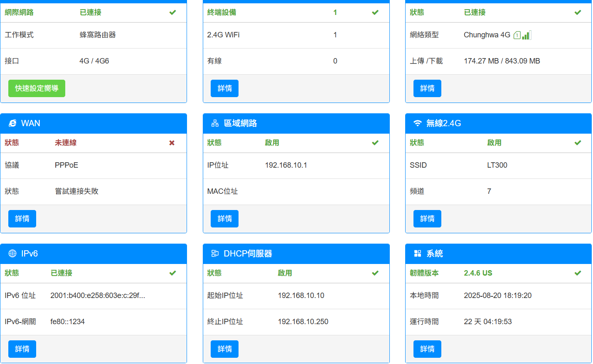Show 詳情 in the IPv6 panel

(22, 349)
